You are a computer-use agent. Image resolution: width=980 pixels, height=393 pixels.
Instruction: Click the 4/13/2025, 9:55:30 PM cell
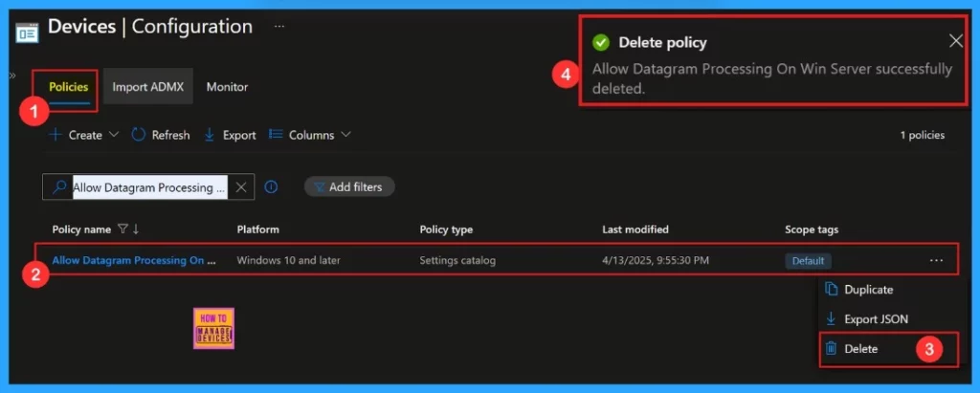pyautogui.click(x=656, y=260)
